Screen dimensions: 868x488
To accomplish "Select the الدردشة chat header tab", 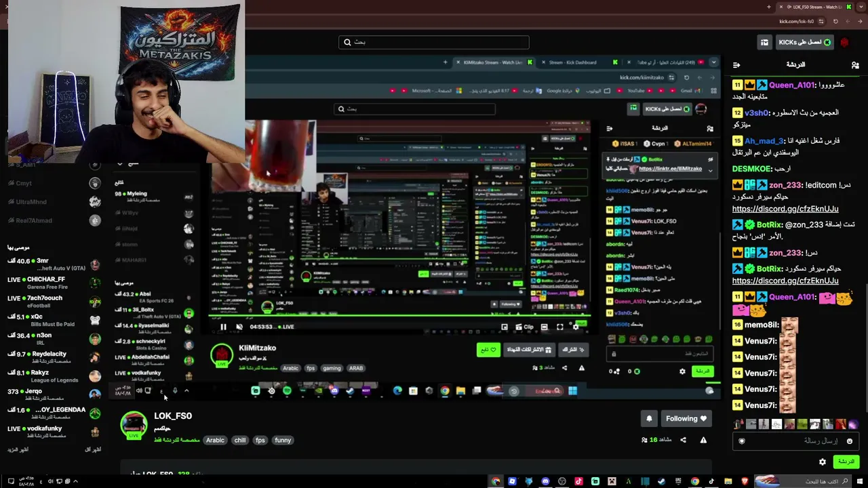I will [x=795, y=65].
